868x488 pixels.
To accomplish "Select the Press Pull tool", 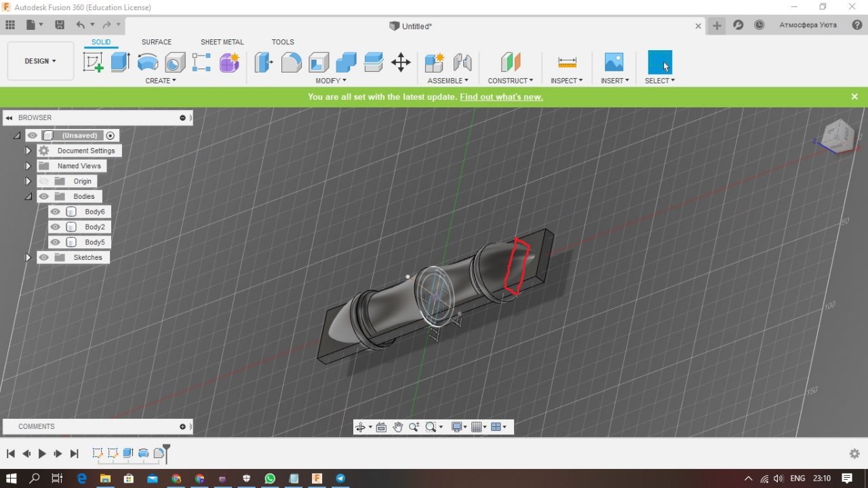I will (x=264, y=62).
